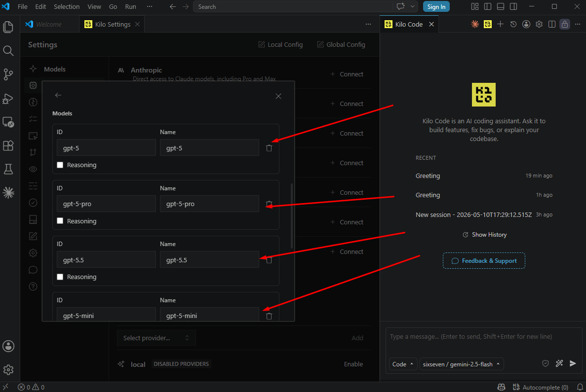Open the Testing flask view
This screenshot has height=392, width=586.
click(8, 169)
